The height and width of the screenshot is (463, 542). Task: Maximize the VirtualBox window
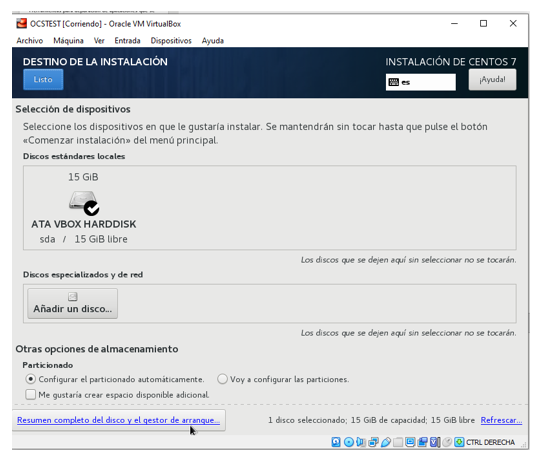[484, 24]
